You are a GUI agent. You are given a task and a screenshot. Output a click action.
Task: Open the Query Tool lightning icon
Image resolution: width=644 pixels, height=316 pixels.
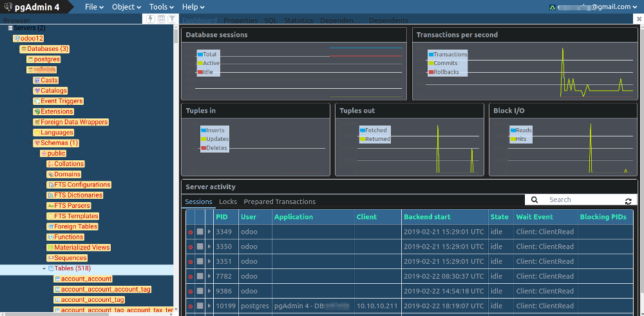point(151,19)
